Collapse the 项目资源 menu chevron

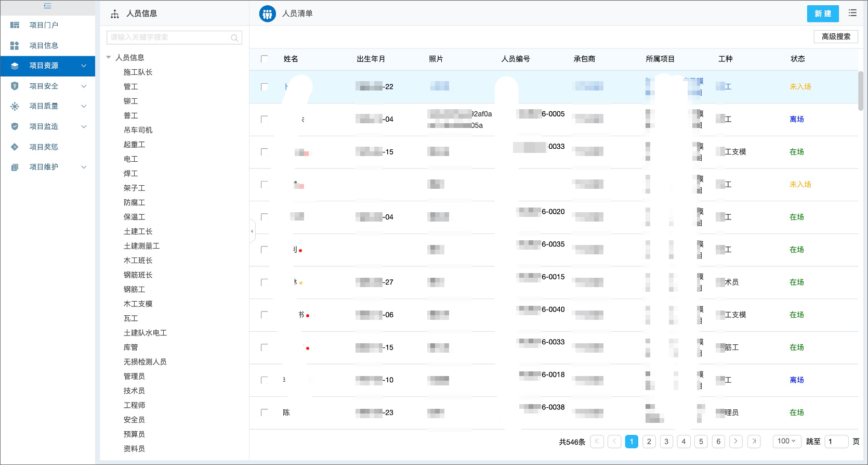(84, 66)
